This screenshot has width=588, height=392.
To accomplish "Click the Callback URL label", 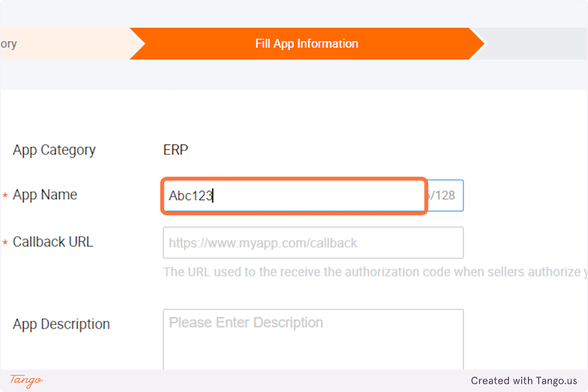I will (53, 242).
